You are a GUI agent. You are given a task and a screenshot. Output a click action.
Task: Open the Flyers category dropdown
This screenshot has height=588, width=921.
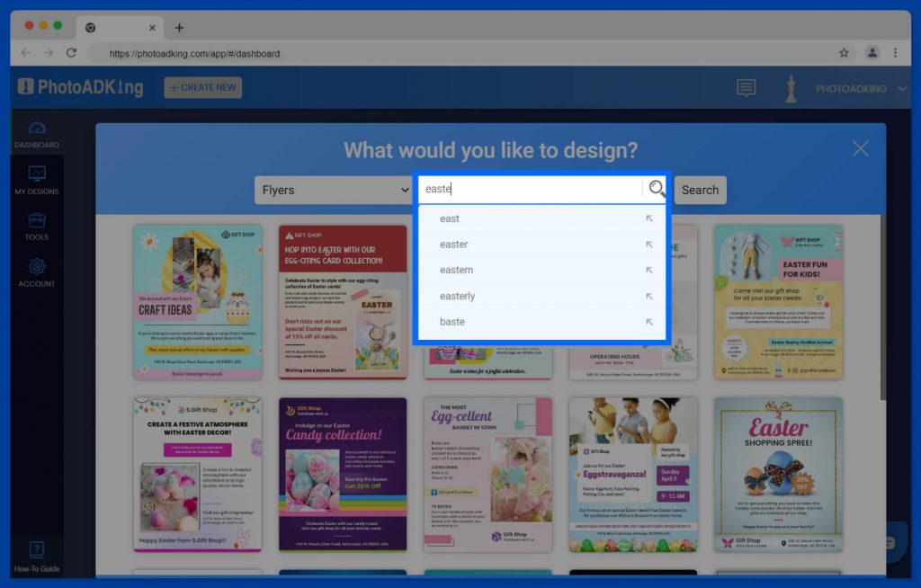pos(333,190)
